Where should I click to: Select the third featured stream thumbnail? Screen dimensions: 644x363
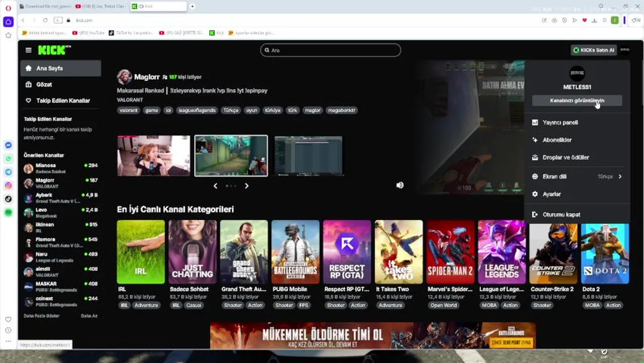[x=308, y=156]
